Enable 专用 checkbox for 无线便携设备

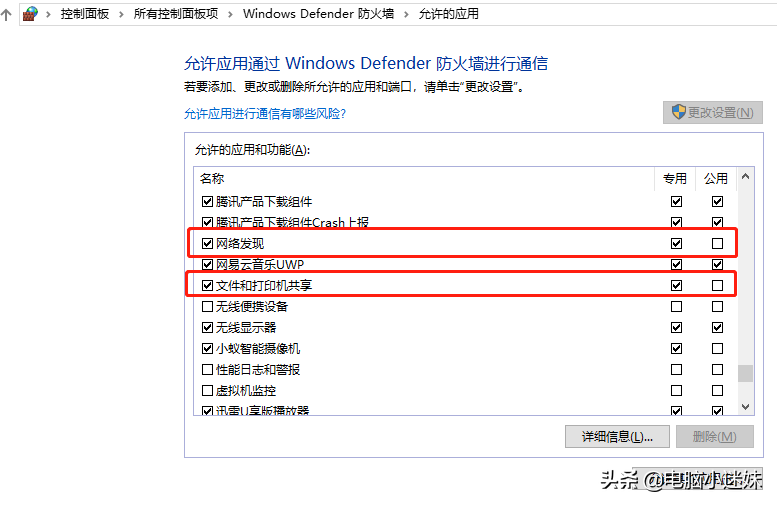tap(676, 307)
